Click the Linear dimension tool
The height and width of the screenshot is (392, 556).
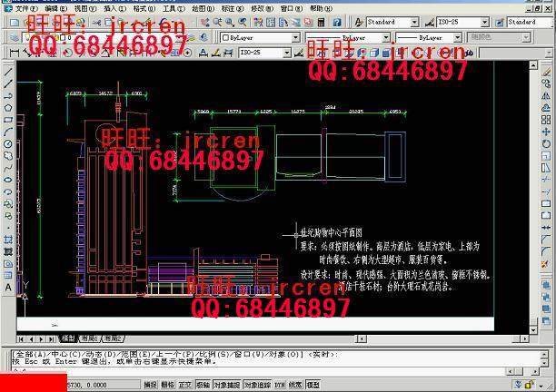[15, 54]
